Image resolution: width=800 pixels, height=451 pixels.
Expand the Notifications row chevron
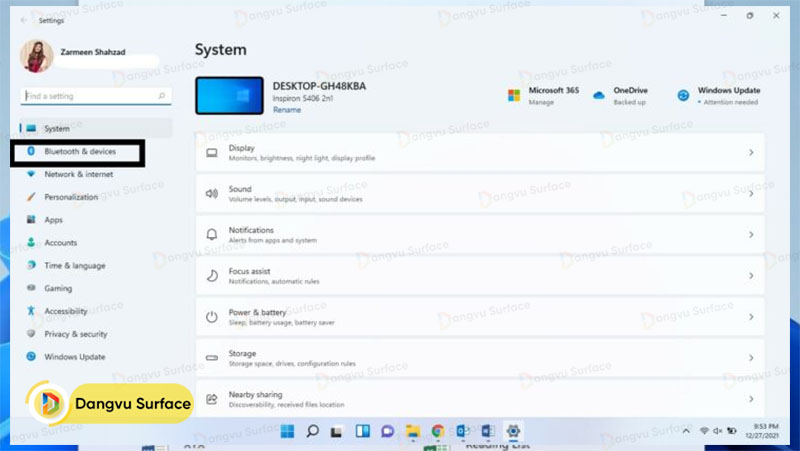[751, 235]
